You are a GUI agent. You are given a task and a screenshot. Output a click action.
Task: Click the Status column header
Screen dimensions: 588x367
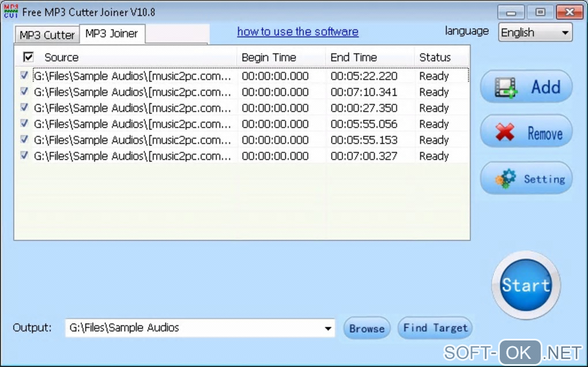coord(435,57)
